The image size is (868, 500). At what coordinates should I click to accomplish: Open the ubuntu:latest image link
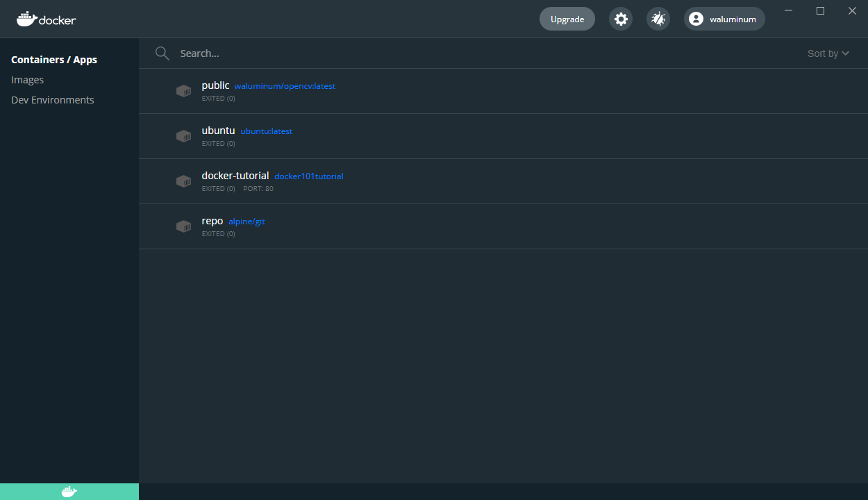click(x=267, y=131)
